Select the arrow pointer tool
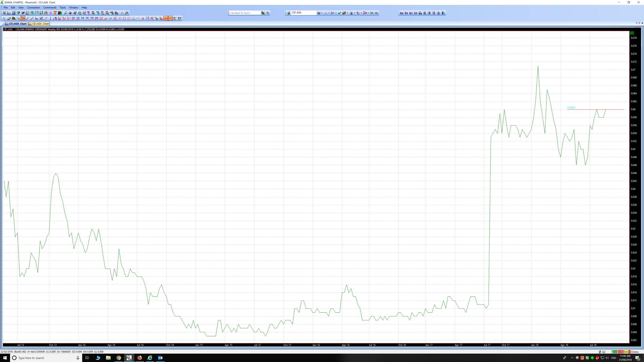644x362 pixels. click(x=4, y=18)
